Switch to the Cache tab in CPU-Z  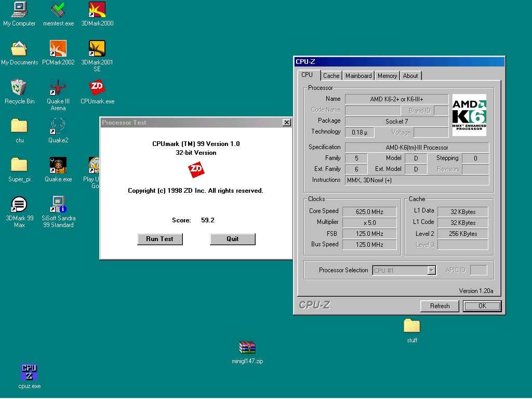click(x=331, y=76)
